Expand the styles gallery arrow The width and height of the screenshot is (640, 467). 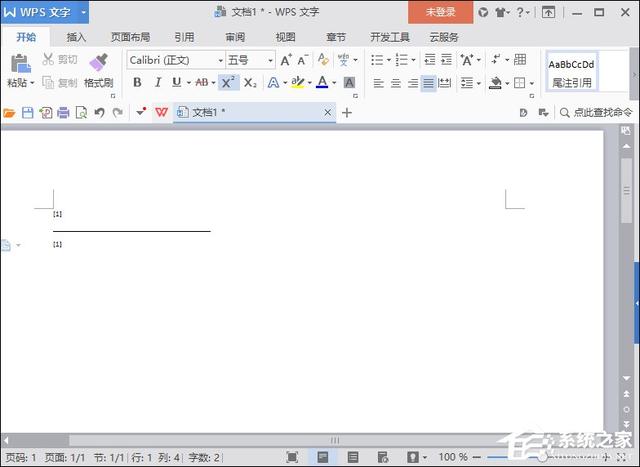634,75
